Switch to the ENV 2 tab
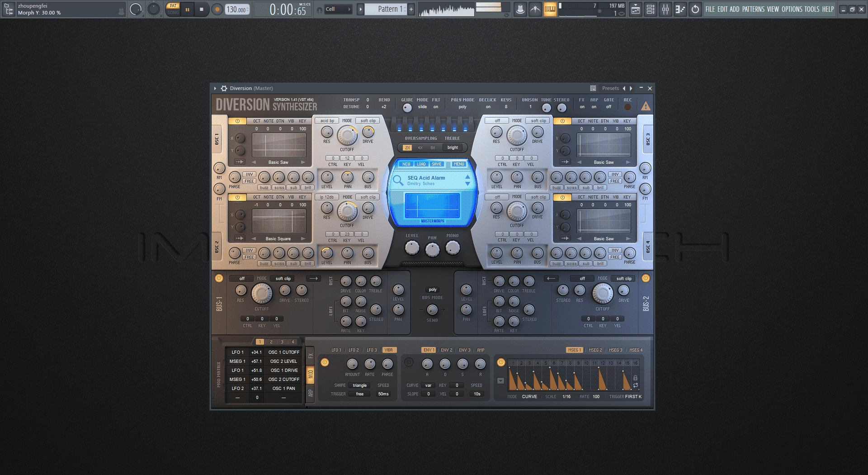This screenshot has height=475, width=868. 446,350
